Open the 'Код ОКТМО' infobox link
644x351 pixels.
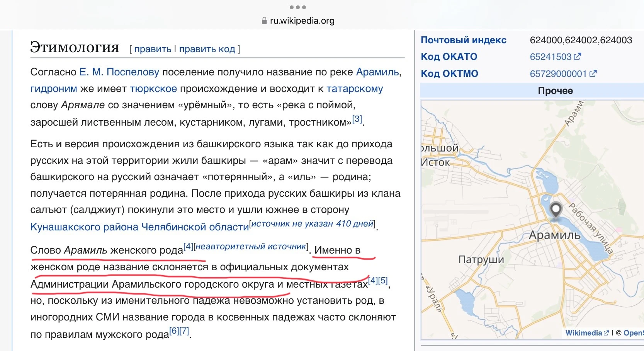point(449,73)
